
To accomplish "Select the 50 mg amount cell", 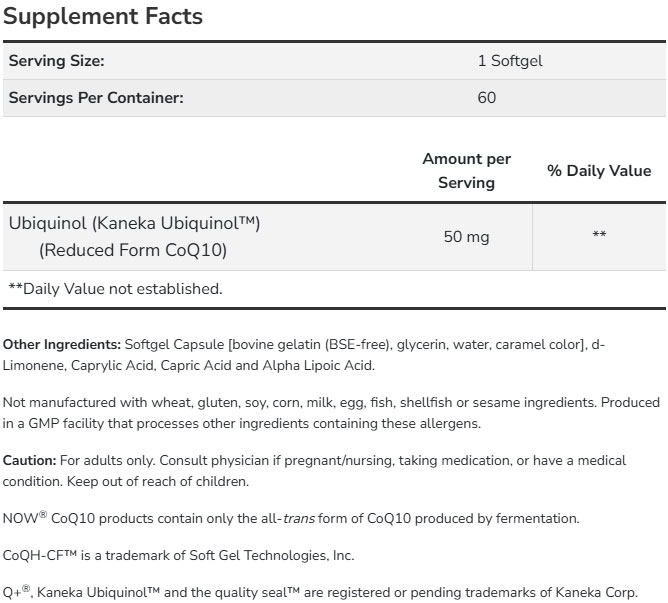I will coord(466,236).
